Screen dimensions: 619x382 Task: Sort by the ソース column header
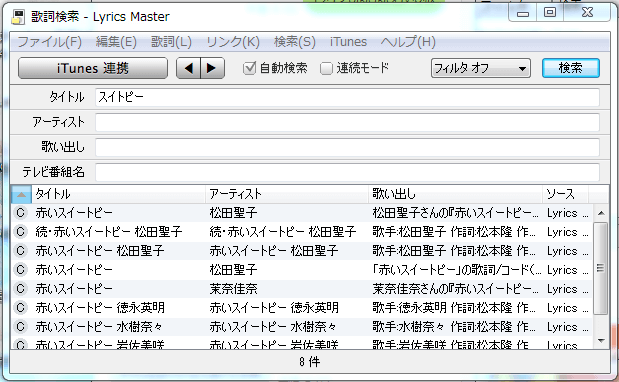click(566, 194)
